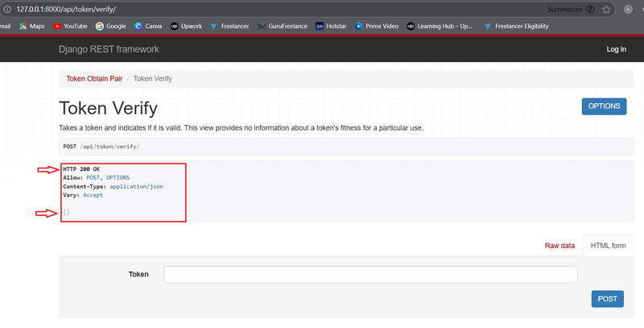The image size is (644, 328).
Task: Open the YouTube bookmark
Action: tap(70, 26)
